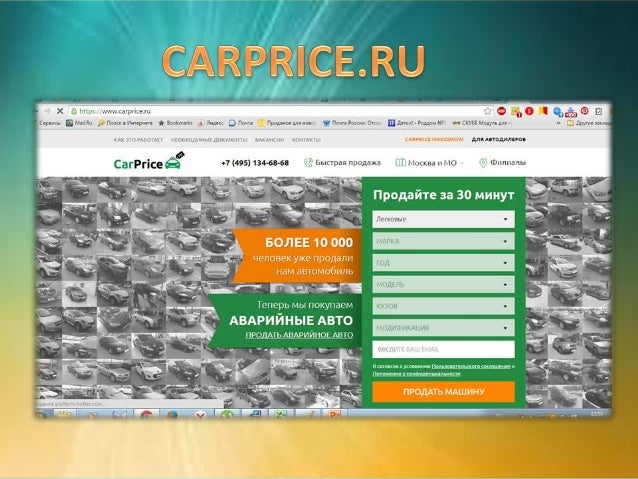
Task: Open the МОДИФИКАЦИЯ dropdown
Action: (x=444, y=328)
